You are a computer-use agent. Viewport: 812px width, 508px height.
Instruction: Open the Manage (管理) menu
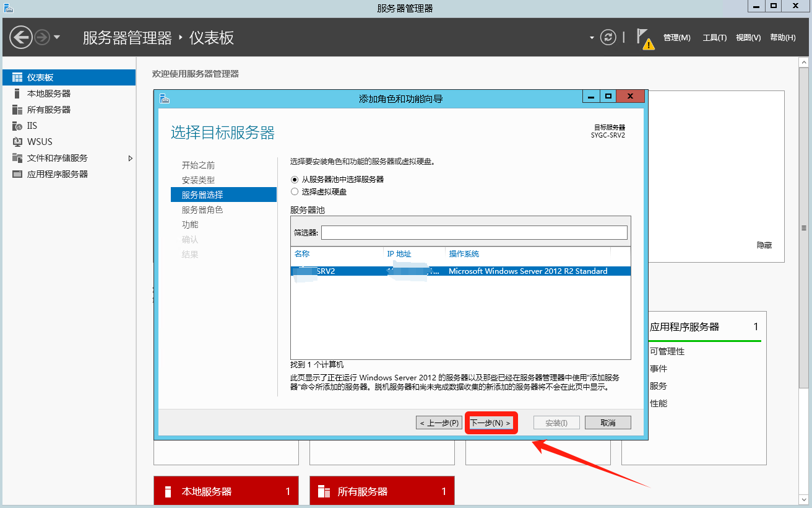676,38
